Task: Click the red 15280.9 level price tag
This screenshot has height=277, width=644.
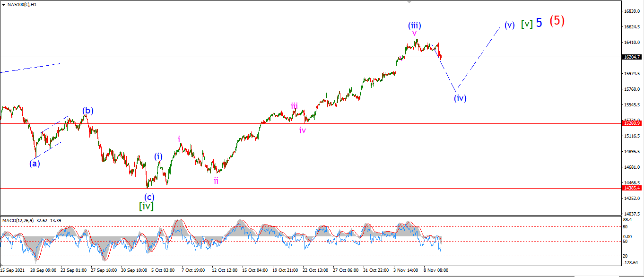Action: click(x=632, y=123)
